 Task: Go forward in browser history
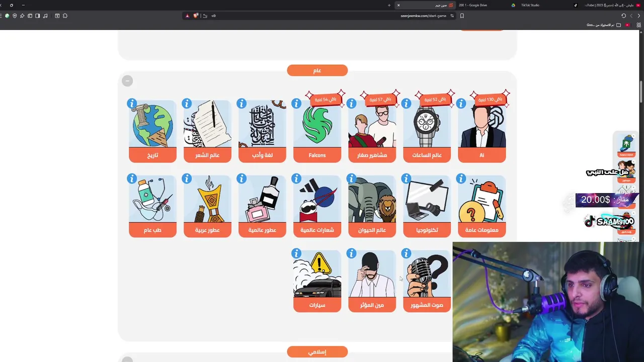point(631,16)
